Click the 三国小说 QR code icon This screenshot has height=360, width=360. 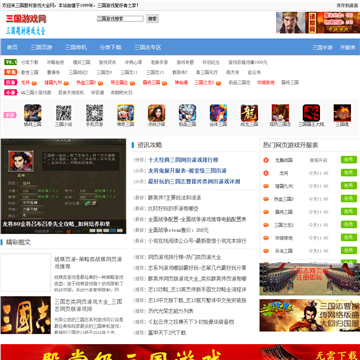coord(63,113)
